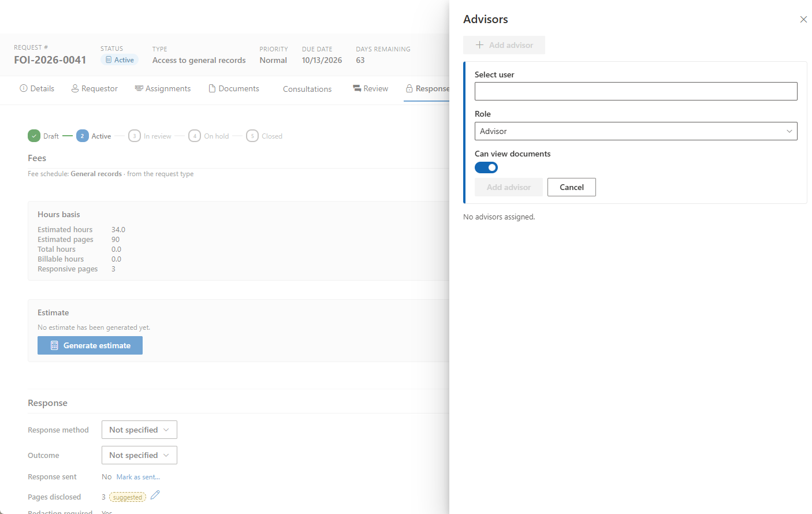Viewport: 812px width, 514px height.
Task: Click the days remaining value 63
Action: pos(360,60)
